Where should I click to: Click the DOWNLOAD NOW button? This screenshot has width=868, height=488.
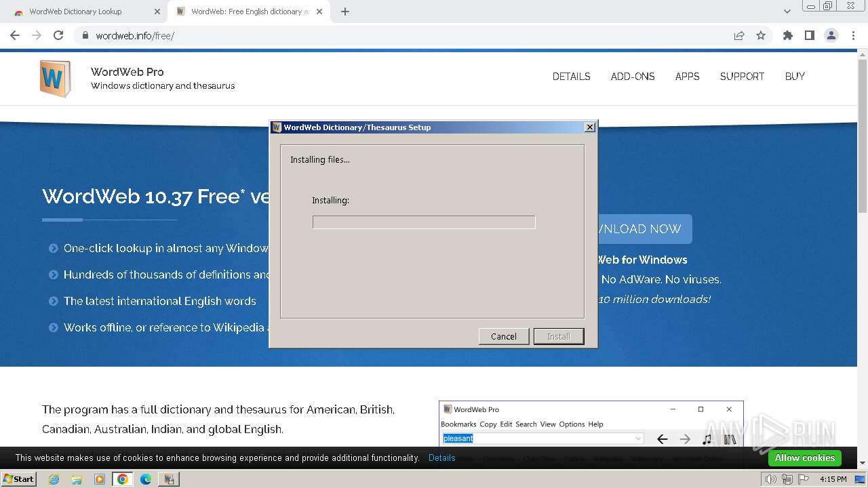(644, 229)
